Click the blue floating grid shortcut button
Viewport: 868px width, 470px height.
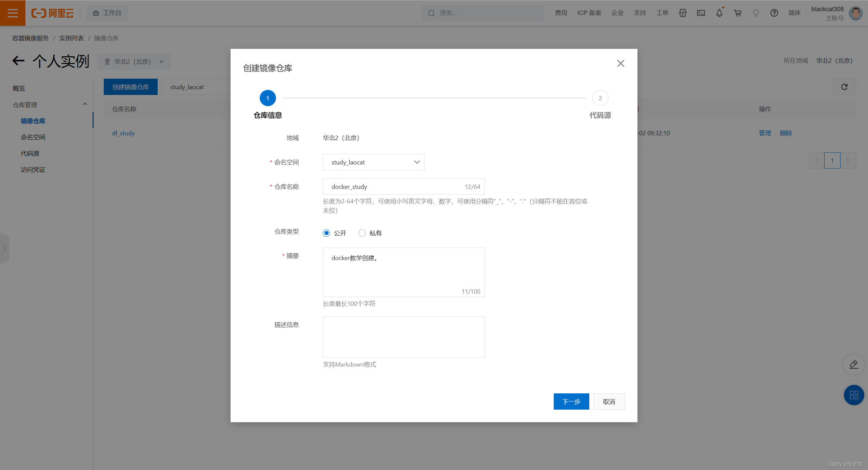(x=854, y=395)
